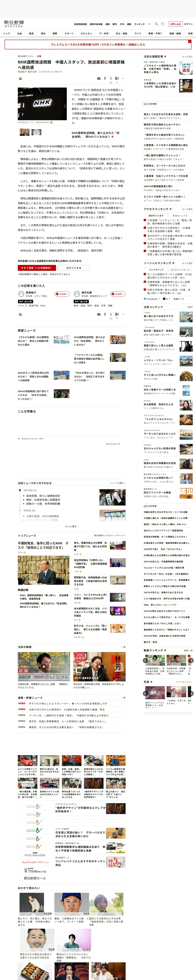Image resolution: width=196 pixels, height=980 pixels.
Task: Open the スポーツ navigation tab
Action: point(69,33)
